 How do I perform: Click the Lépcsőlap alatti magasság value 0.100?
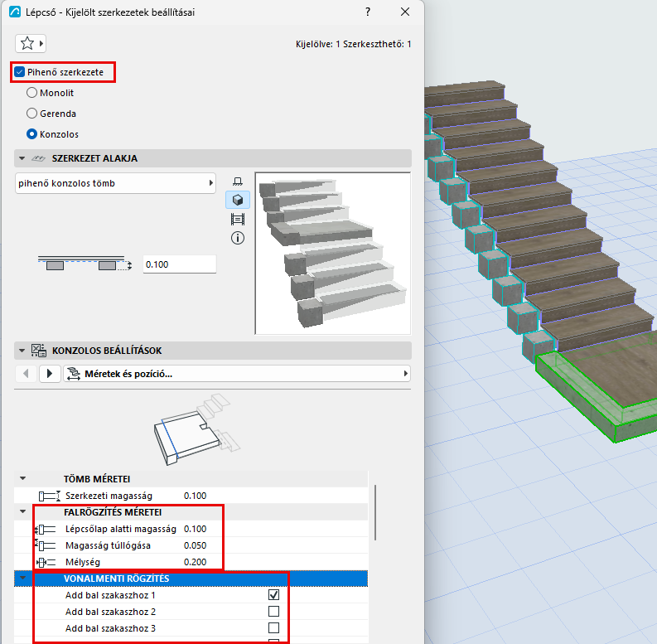point(195,529)
